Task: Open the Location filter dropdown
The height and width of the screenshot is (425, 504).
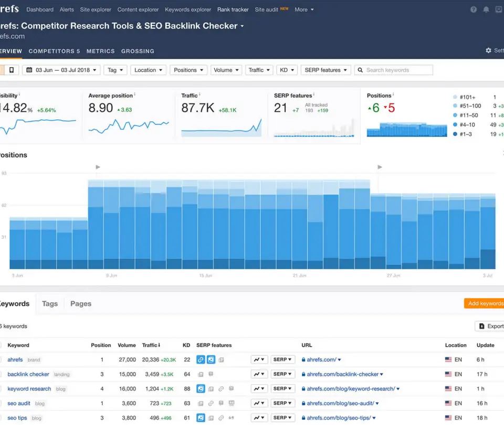Action: (x=148, y=70)
